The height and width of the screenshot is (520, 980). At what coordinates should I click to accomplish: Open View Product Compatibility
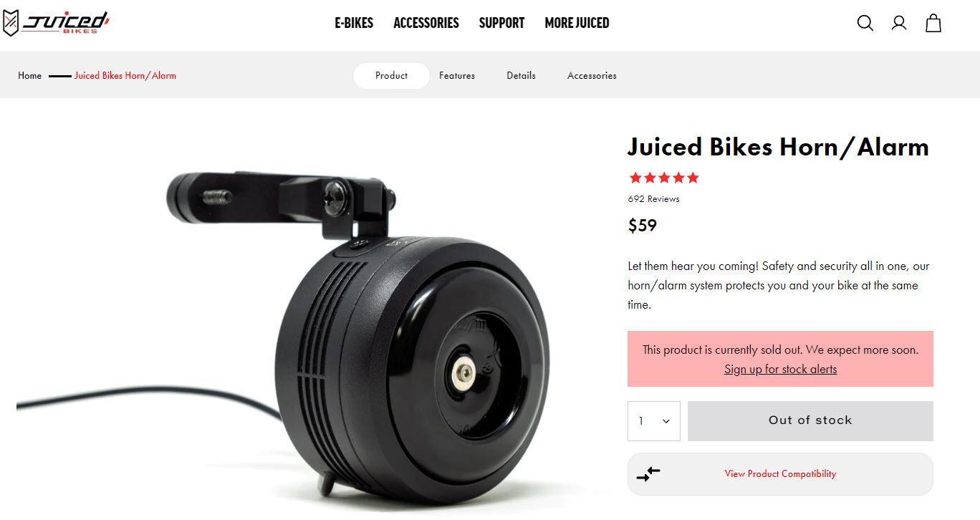[780, 474]
